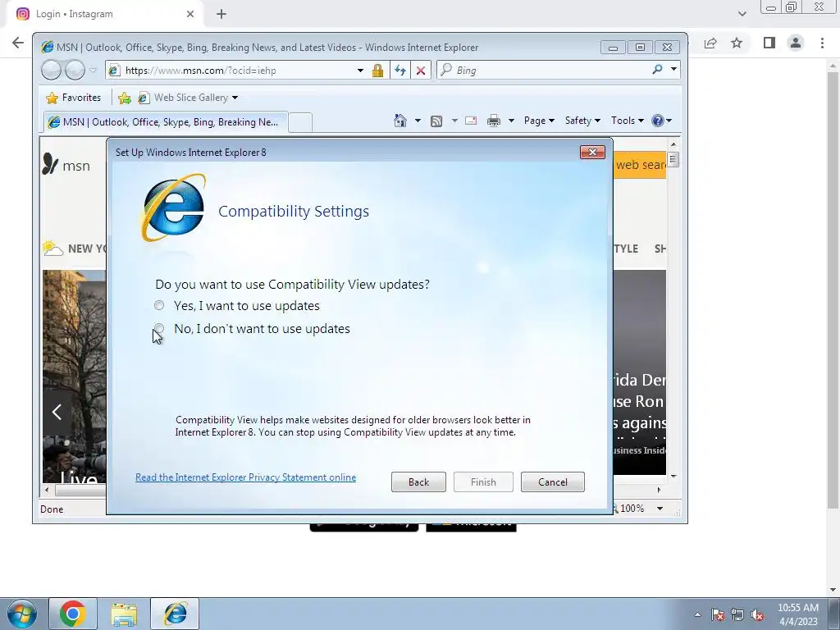Open the Windows Start menu
Image resolution: width=840 pixels, height=630 pixels.
(x=22, y=614)
